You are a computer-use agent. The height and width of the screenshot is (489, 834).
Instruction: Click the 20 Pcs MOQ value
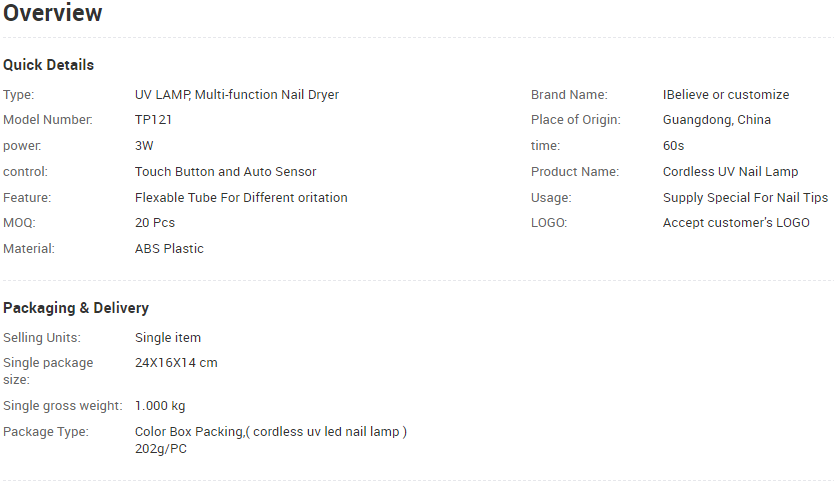pos(155,223)
